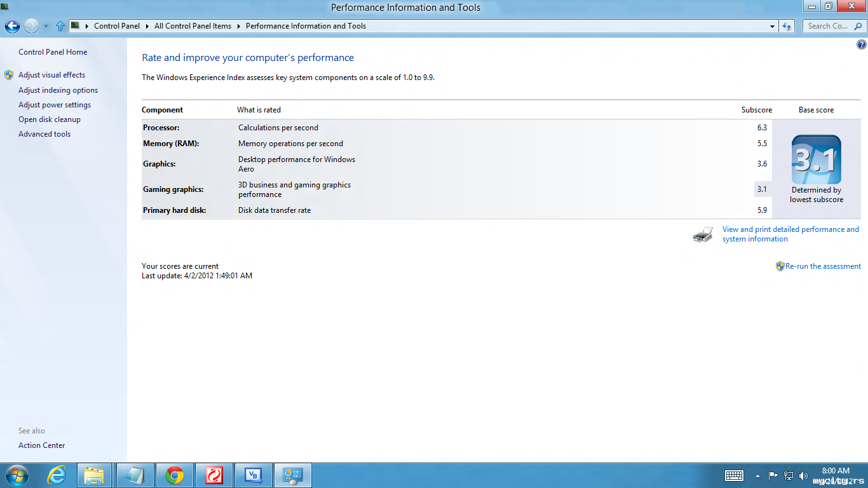Click the highlighted Gaming graphics subscore 3.1
The width and height of the screenshot is (868, 488).
[x=763, y=189]
